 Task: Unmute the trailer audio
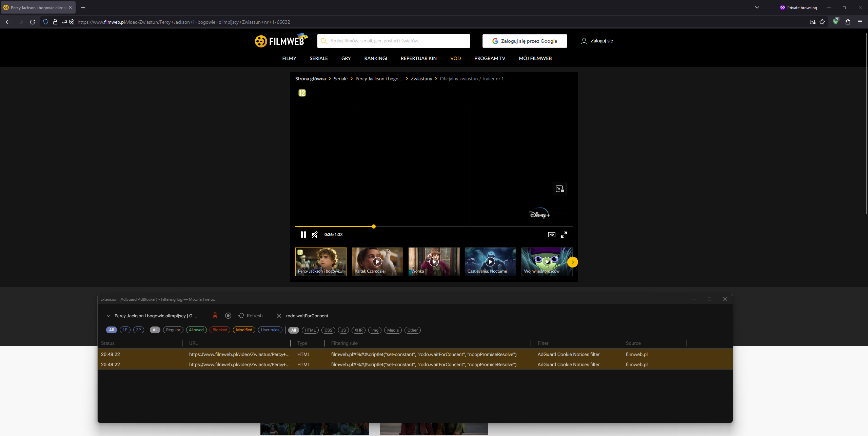(315, 234)
